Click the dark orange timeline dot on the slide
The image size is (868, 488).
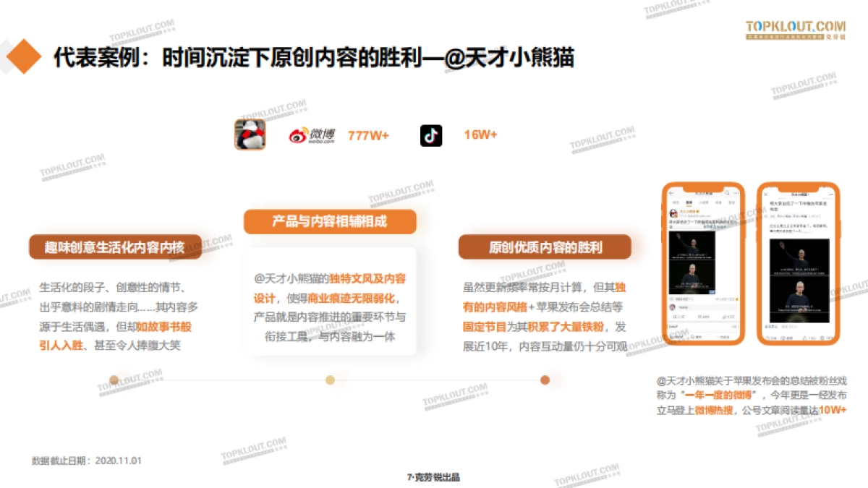[544, 378]
